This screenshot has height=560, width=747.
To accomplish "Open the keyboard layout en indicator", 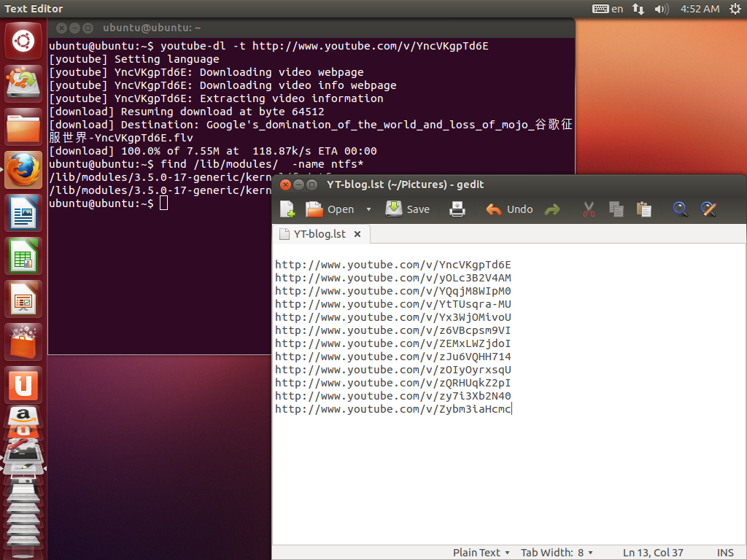I will 608,9.
